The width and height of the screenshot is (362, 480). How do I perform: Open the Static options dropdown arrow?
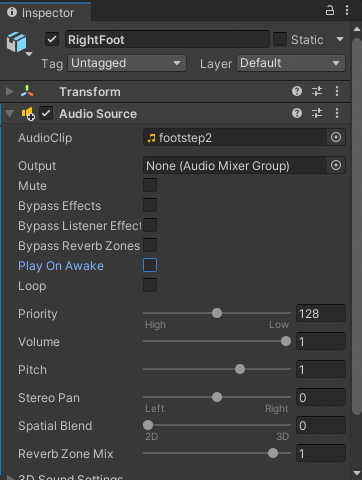click(x=340, y=39)
